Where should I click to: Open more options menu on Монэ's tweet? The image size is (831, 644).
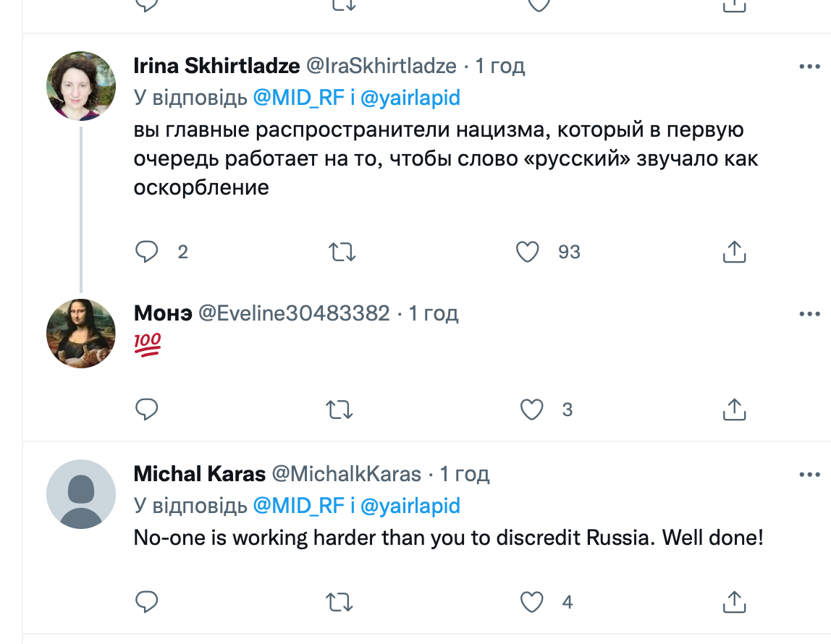(x=808, y=314)
